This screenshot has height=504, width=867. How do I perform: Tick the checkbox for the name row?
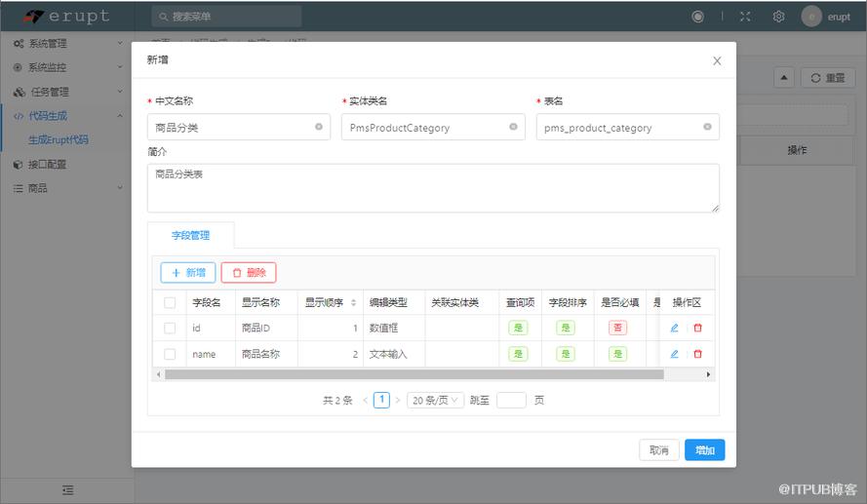(170, 354)
